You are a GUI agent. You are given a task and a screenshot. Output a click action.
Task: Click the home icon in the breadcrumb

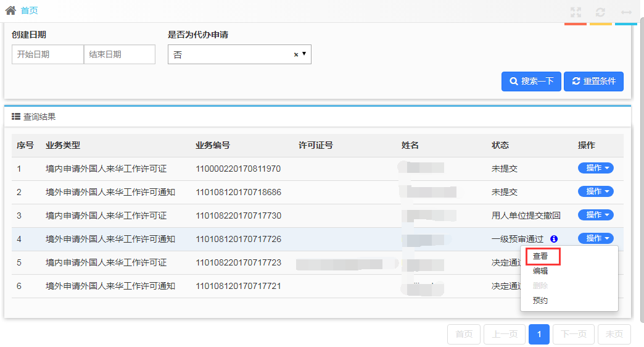point(10,10)
